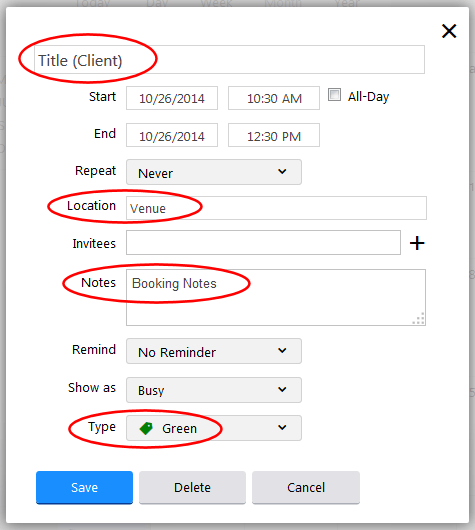Click the Repeat label
Image resolution: width=475 pixels, height=530 pixels.
(x=95, y=171)
